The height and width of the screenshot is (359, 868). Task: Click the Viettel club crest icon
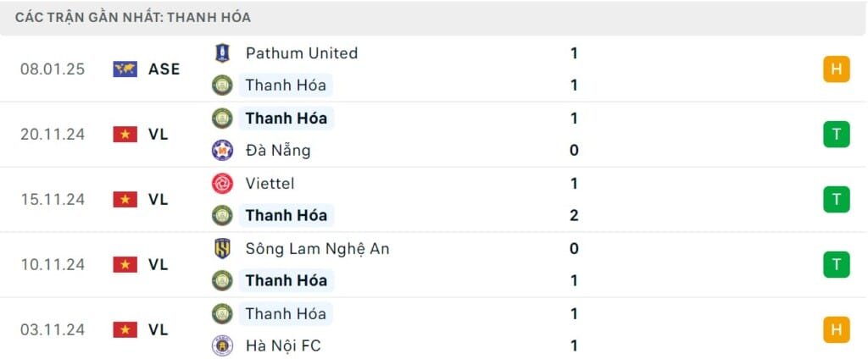click(222, 184)
